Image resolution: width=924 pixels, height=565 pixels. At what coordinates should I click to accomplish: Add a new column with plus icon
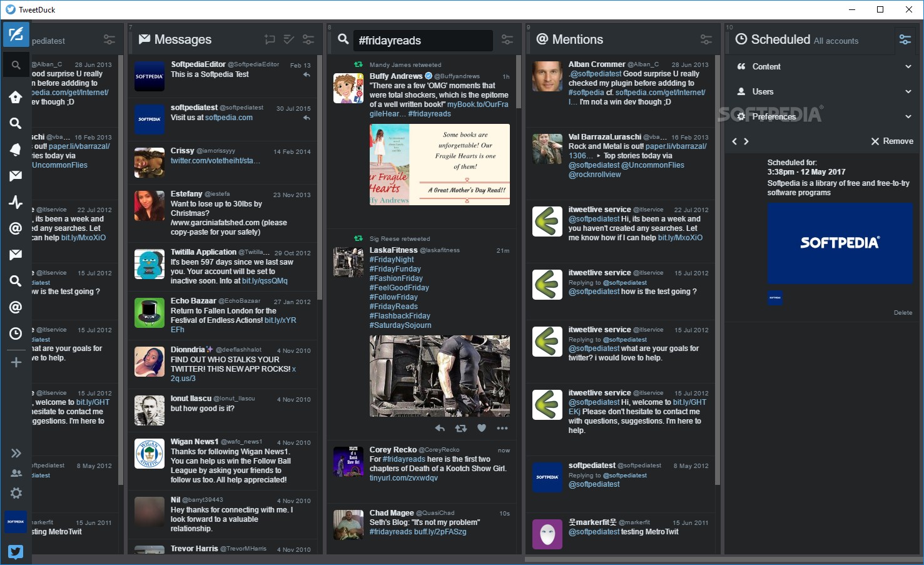[16, 362]
